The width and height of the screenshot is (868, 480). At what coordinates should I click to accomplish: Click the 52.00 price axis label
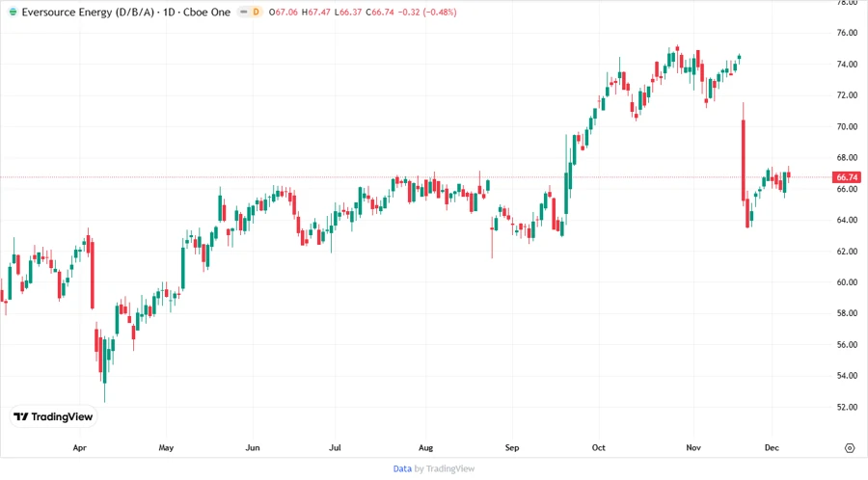pos(847,407)
